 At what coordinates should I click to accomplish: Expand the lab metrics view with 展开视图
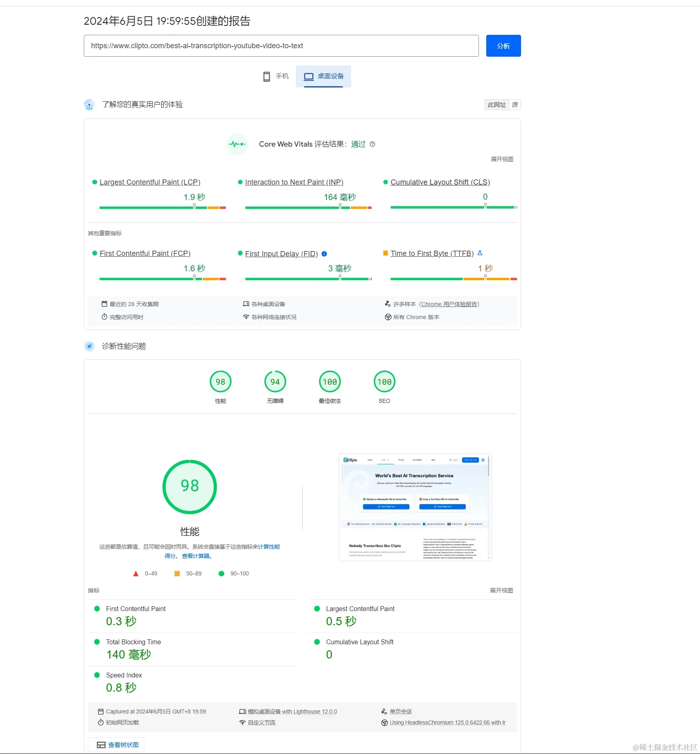point(502,590)
